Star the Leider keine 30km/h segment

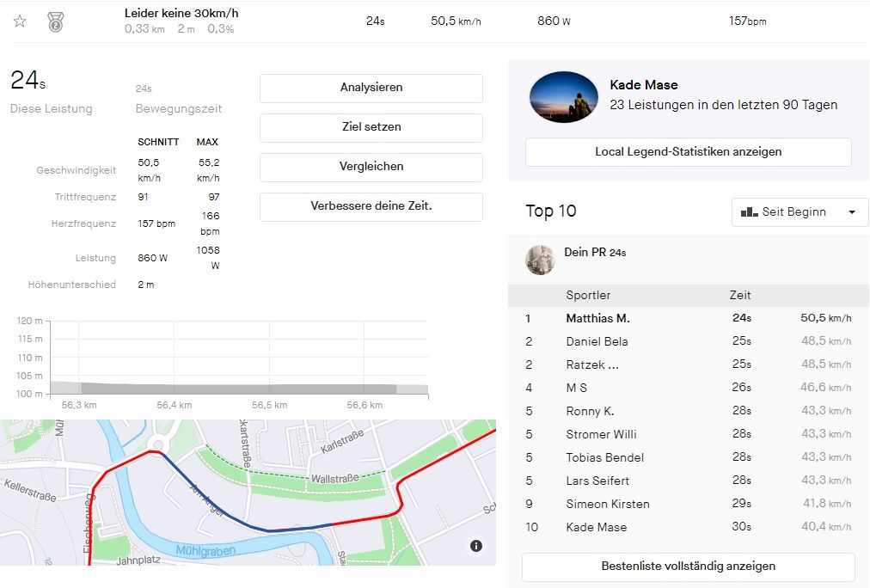tap(20, 21)
